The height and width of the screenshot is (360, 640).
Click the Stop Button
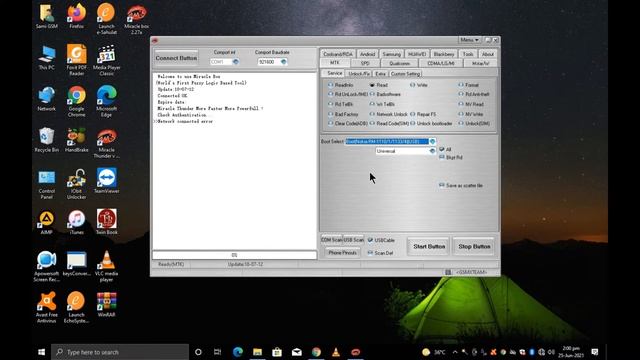[474, 247]
